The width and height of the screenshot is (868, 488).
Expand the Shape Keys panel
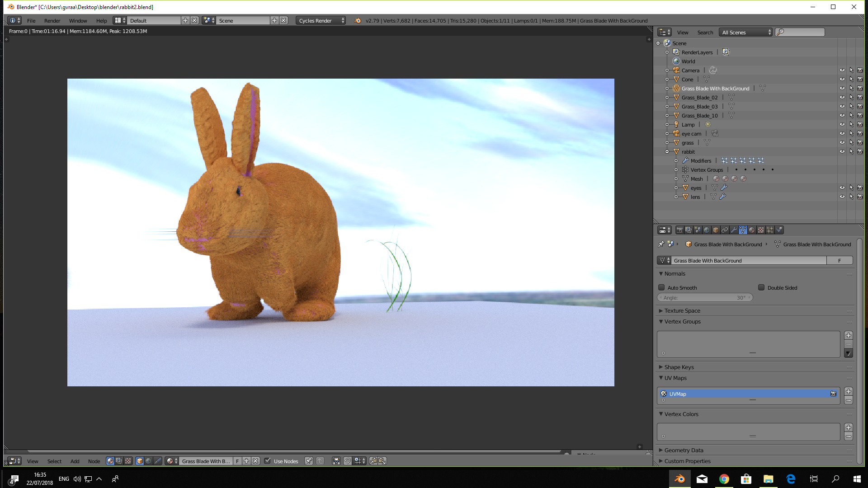679,367
